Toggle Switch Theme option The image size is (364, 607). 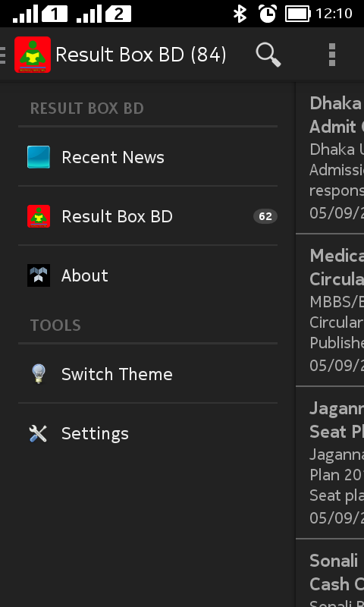[148, 373]
